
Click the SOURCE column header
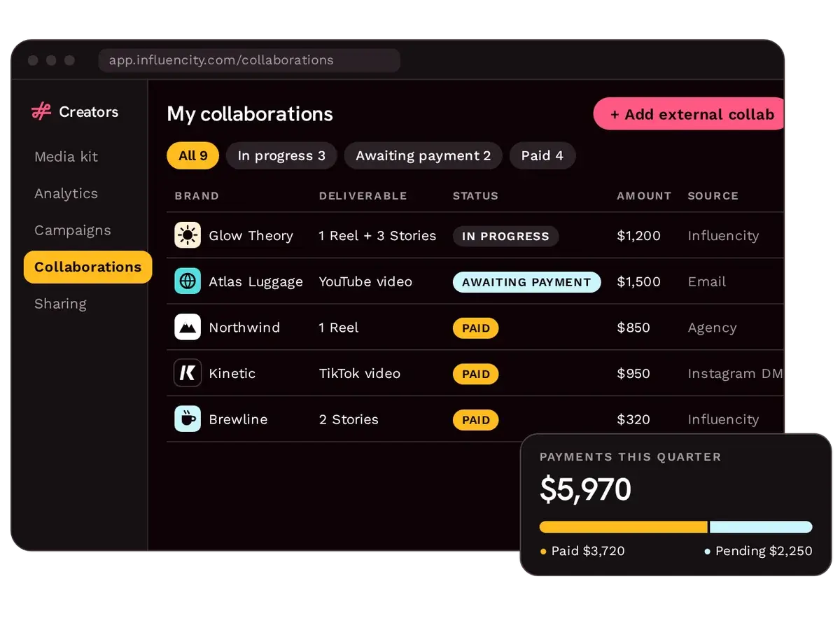(713, 196)
